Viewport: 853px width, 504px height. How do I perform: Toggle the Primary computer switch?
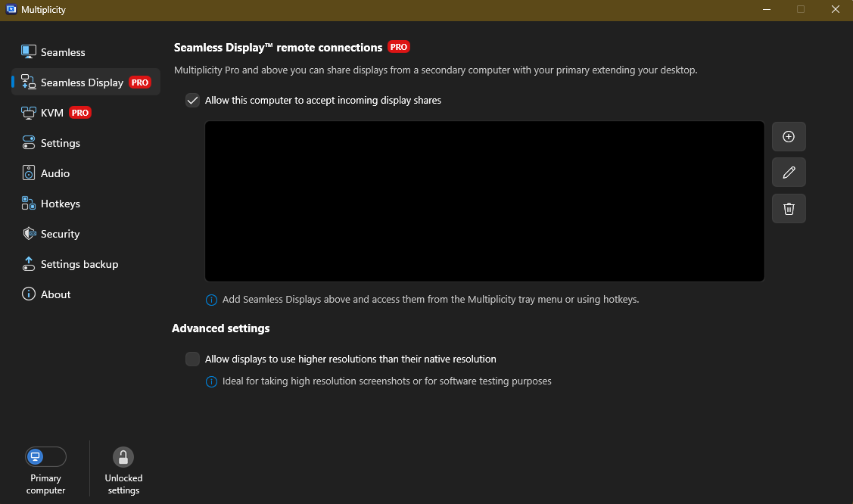pyautogui.click(x=45, y=457)
